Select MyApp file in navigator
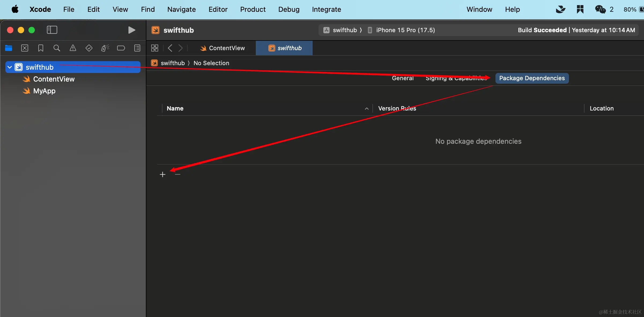The width and height of the screenshot is (644, 317). (44, 91)
